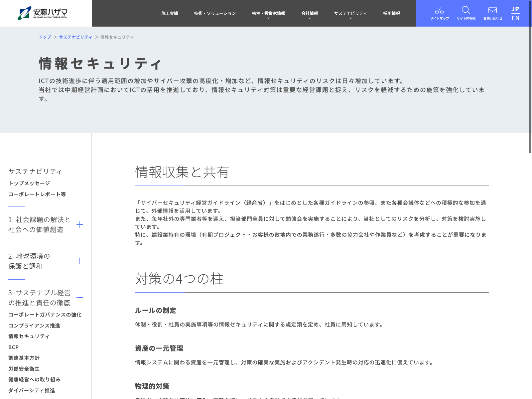Screen dimensions: 532x399
Task: Click the Hazama Ando Corporation logo
Action: (43, 13)
